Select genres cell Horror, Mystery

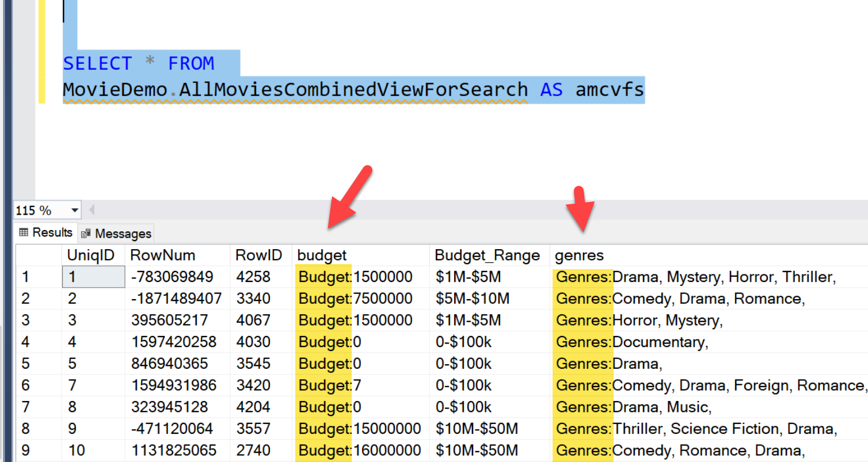[709, 320]
